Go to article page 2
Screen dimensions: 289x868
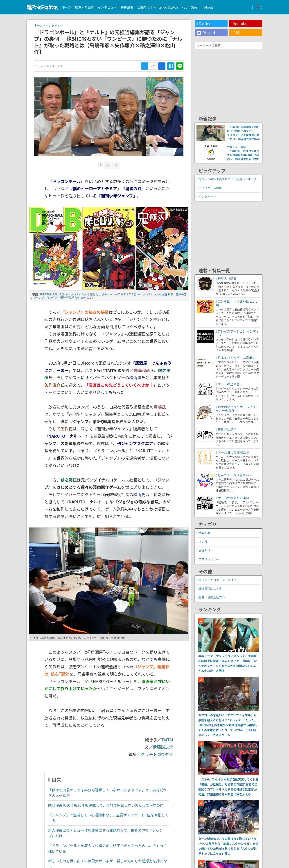click(x=108, y=165)
